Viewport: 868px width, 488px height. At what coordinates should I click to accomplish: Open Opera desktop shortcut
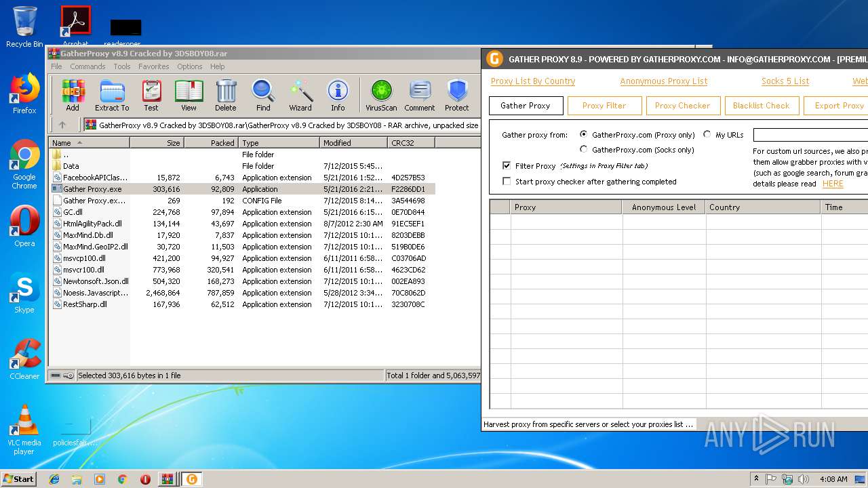click(24, 226)
